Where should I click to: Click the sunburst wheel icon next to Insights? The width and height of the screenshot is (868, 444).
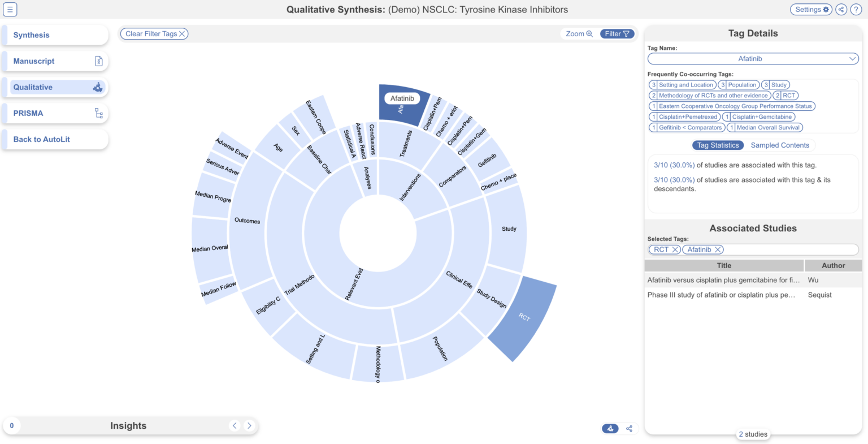[x=610, y=428]
